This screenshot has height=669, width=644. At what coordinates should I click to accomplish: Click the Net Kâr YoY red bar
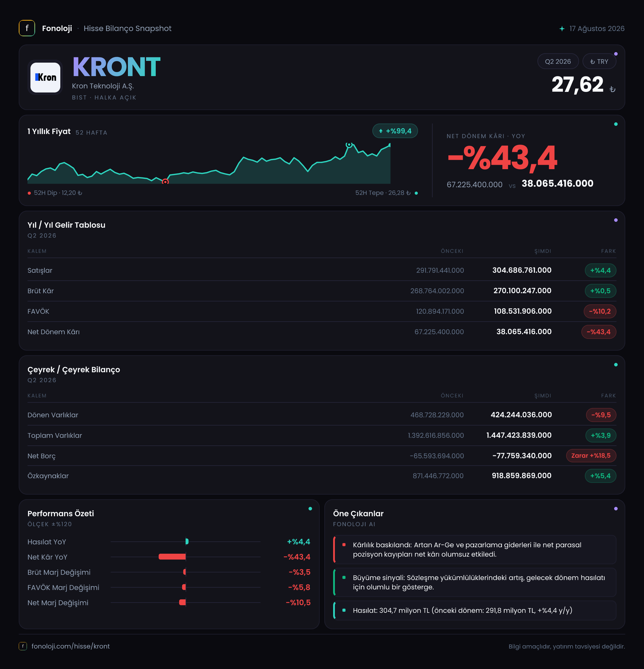pos(172,557)
